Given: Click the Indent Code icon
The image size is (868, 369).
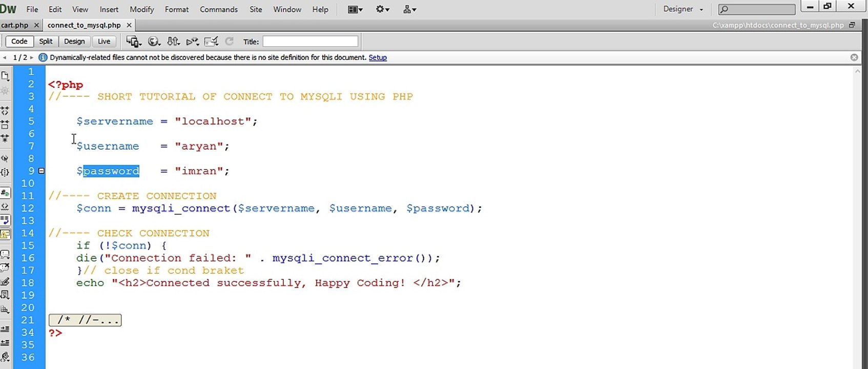Looking at the screenshot, I should [x=5, y=329].
